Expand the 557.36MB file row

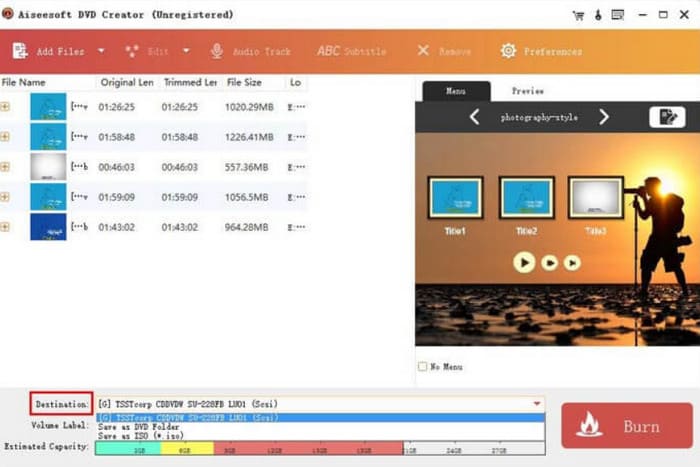(5, 167)
